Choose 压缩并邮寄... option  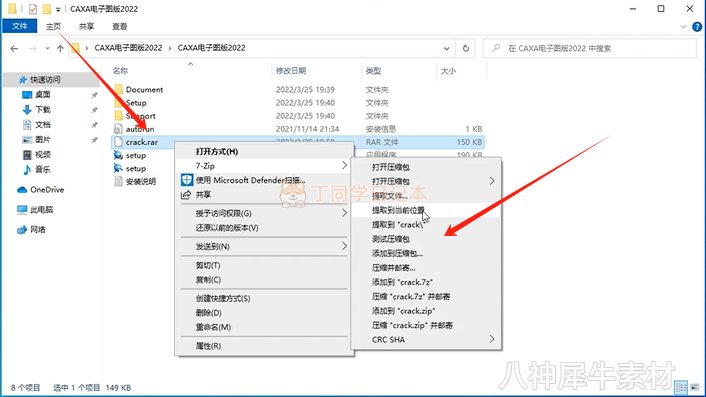(426, 268)
